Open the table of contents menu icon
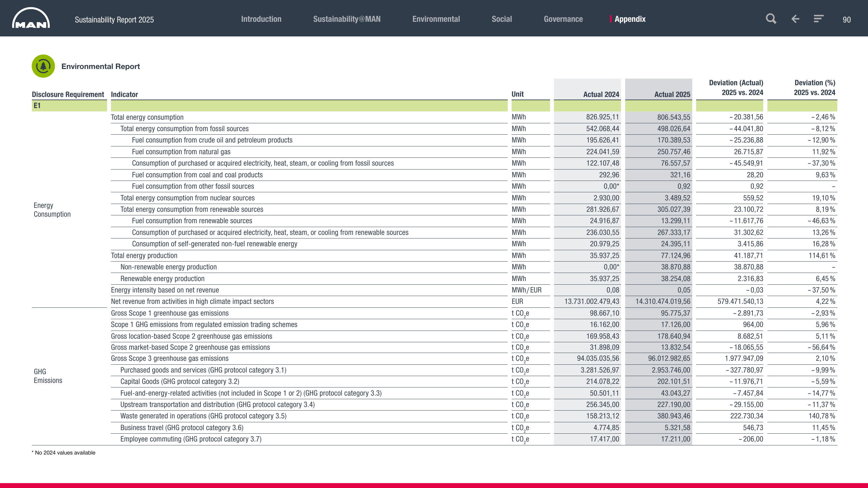Viewport: 868px width, 488px height. pos(819,19)
